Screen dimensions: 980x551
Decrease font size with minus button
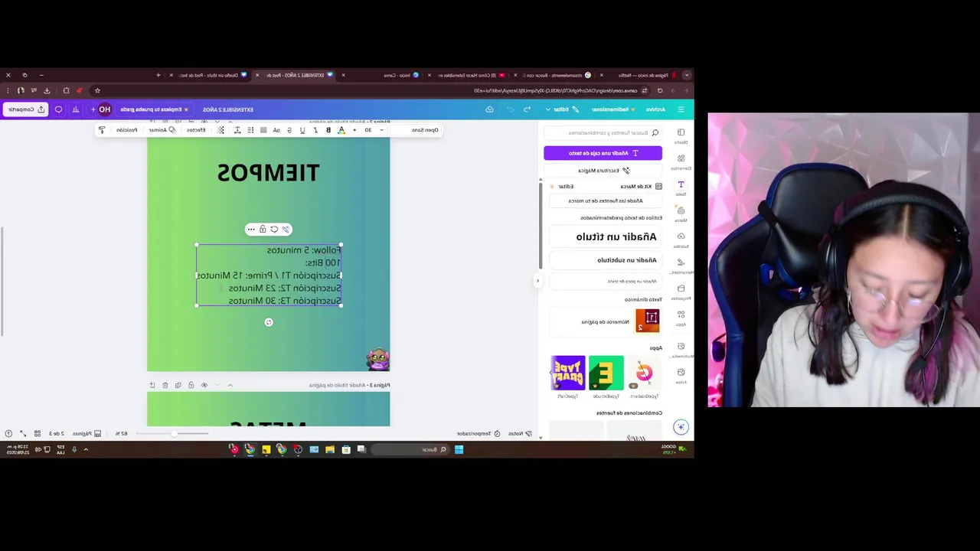click(381, 130)
